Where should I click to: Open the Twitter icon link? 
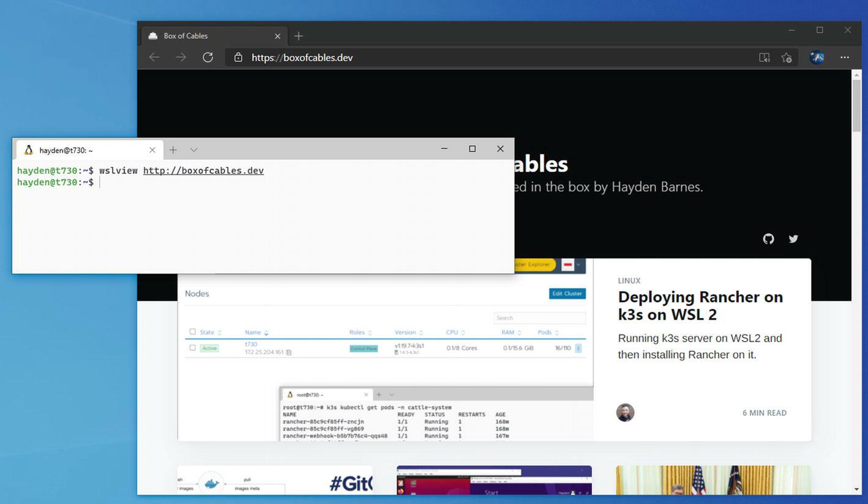click(793, 239)
